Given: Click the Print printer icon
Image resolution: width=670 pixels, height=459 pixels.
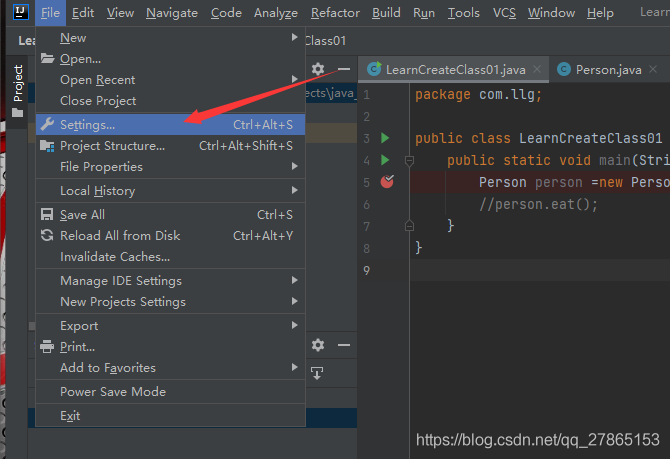Looking at the screenshot, I should pos(46,347).
